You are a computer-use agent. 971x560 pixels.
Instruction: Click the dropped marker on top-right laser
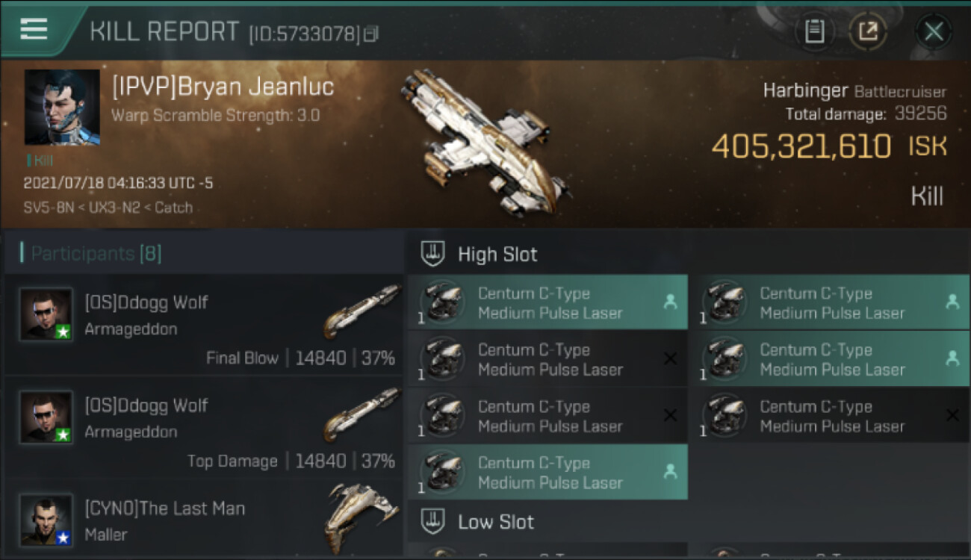tap(952, 302)
